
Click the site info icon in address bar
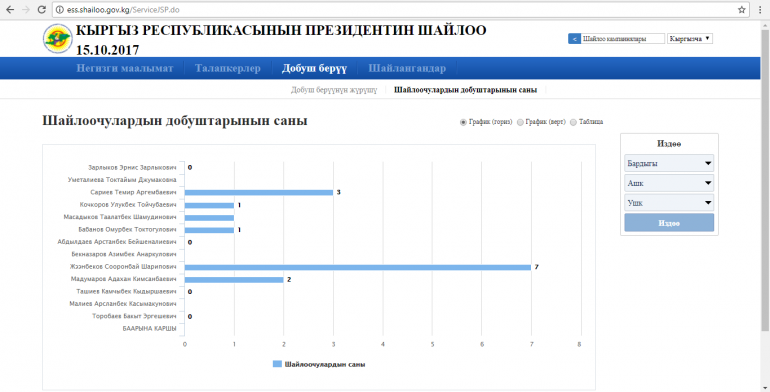pyautogui.click(x=60, y=9)
